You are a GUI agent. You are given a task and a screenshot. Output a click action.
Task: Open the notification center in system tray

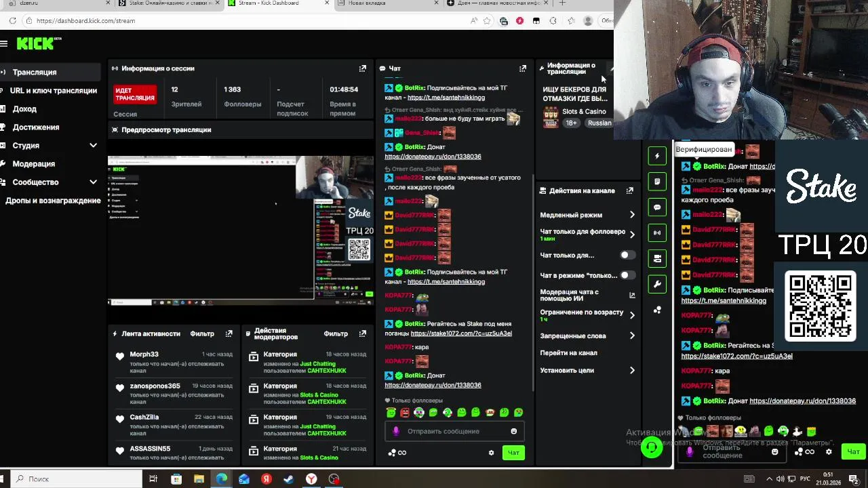[854, 479]
